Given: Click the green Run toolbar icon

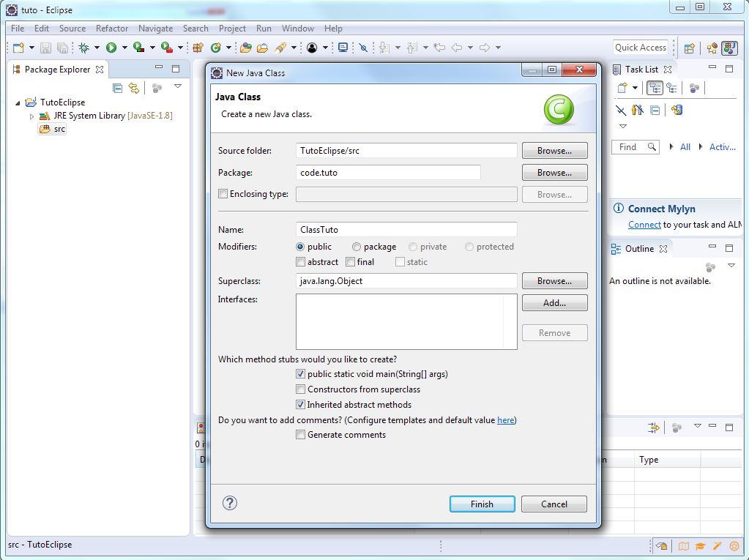Looking at the screenshot, I should pos(111,48).
